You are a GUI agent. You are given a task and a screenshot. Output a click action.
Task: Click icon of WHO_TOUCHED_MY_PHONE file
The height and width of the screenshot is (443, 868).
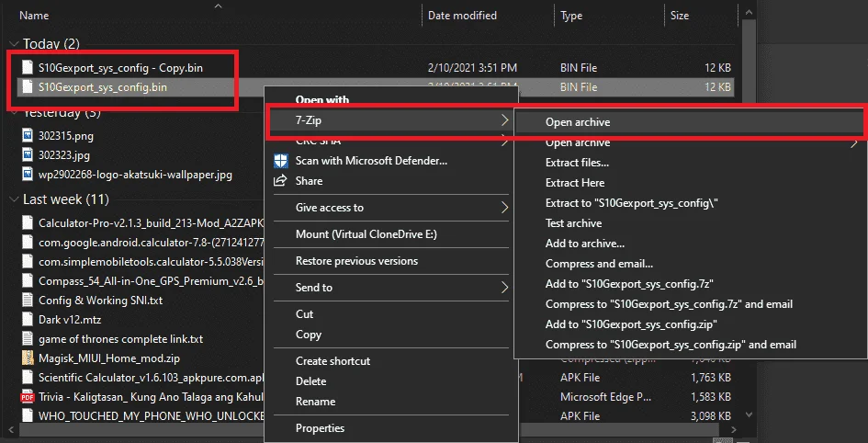28,415
